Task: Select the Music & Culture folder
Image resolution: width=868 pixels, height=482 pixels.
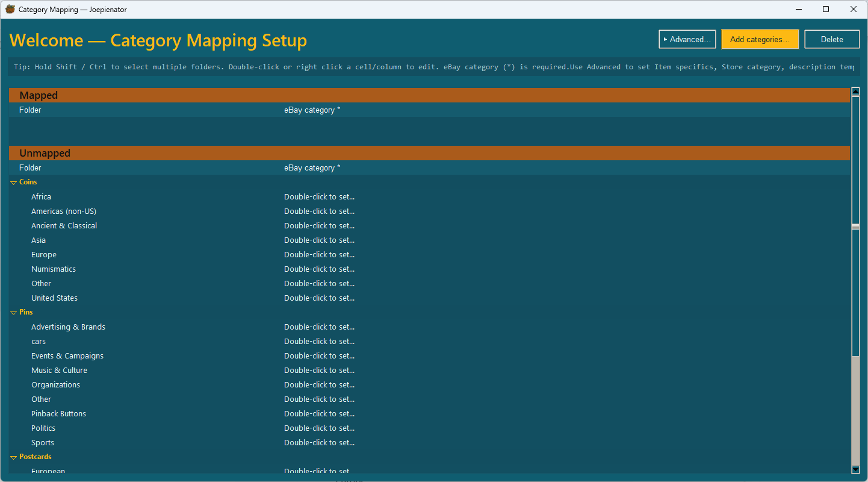Action: point(59,371)
